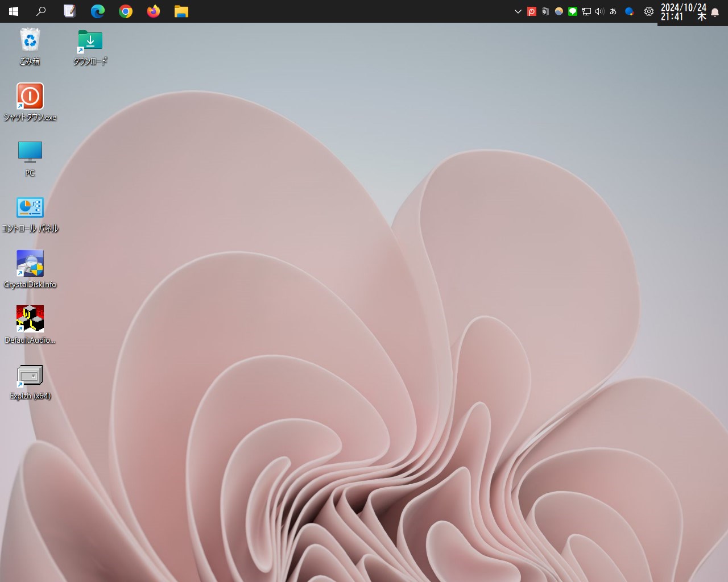Select the PC desktop icon
The width and height of the screenshot is (728, 582).
pos(30,159)
